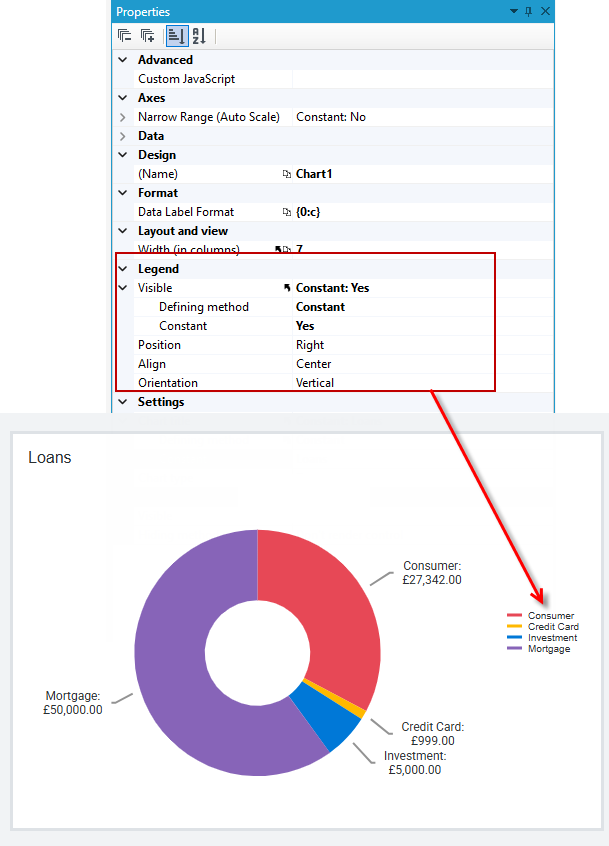This screenshot has width=609, height=846.
Task: Select the 'Position' property label
Action: pyautogui.click(x=159, y=345)
